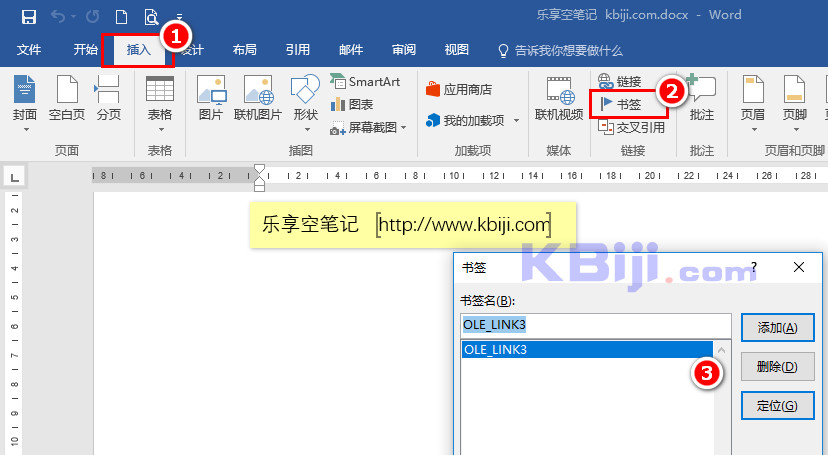Open Print Preview from quick access toolbar
This screenshot has width=828, height=455.
click(x=151, y=17)
